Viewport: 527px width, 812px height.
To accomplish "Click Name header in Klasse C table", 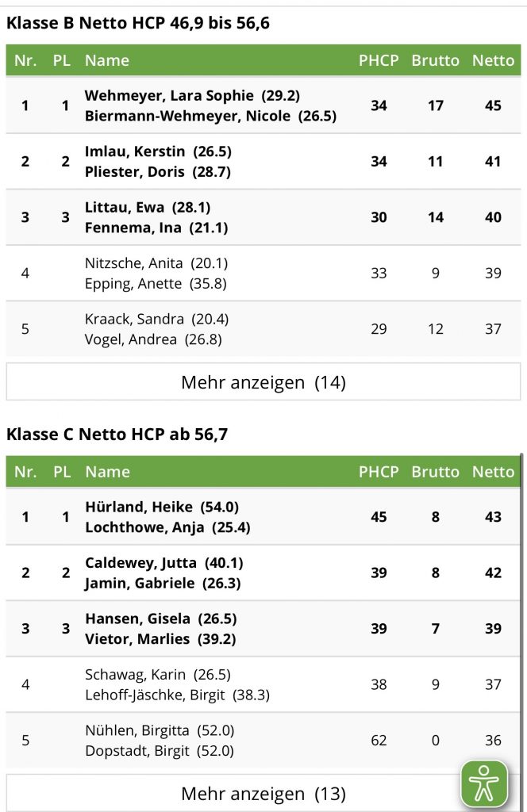I will [x=107, y=471].
